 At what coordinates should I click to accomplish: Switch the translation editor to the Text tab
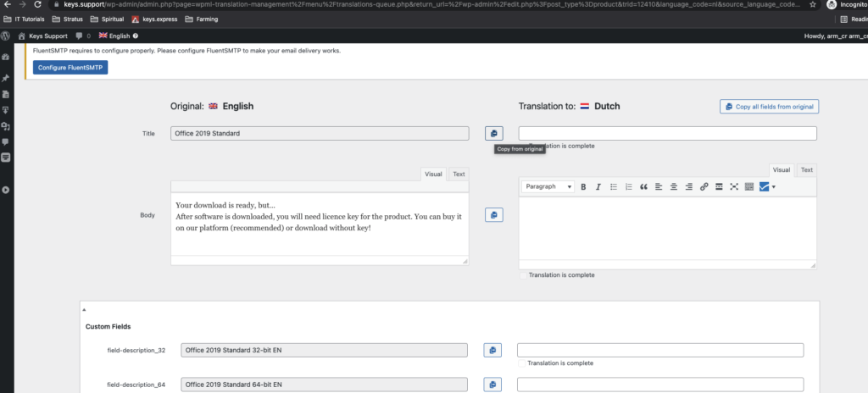[806, 170]
